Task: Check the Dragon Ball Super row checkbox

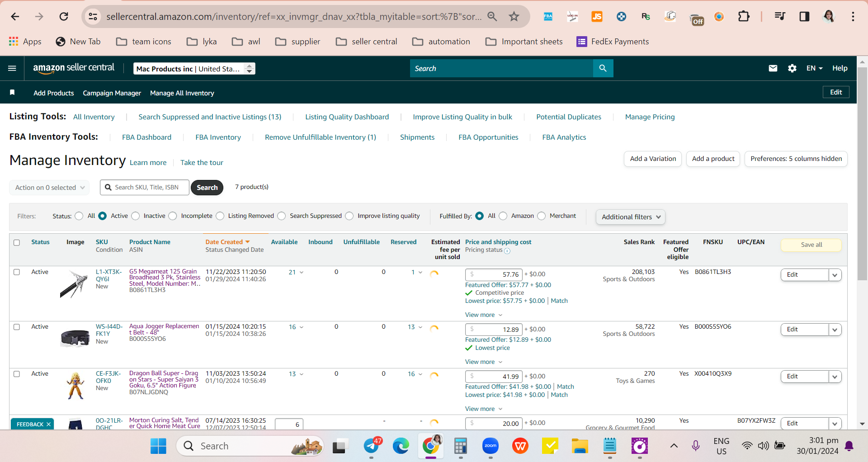Action: tap(17, 374)
